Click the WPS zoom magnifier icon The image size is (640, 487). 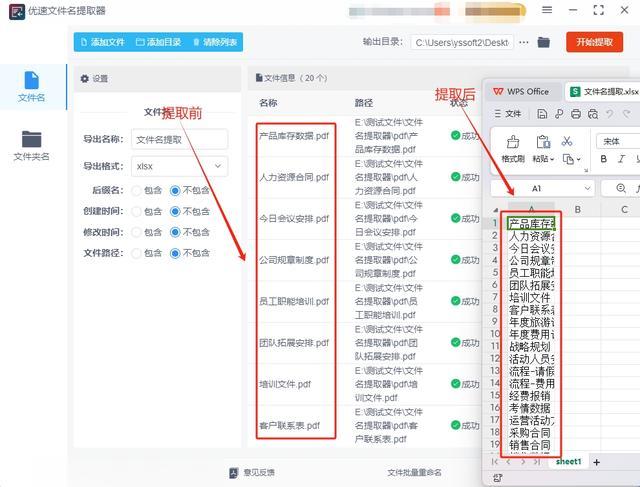(x=620, y=188)
